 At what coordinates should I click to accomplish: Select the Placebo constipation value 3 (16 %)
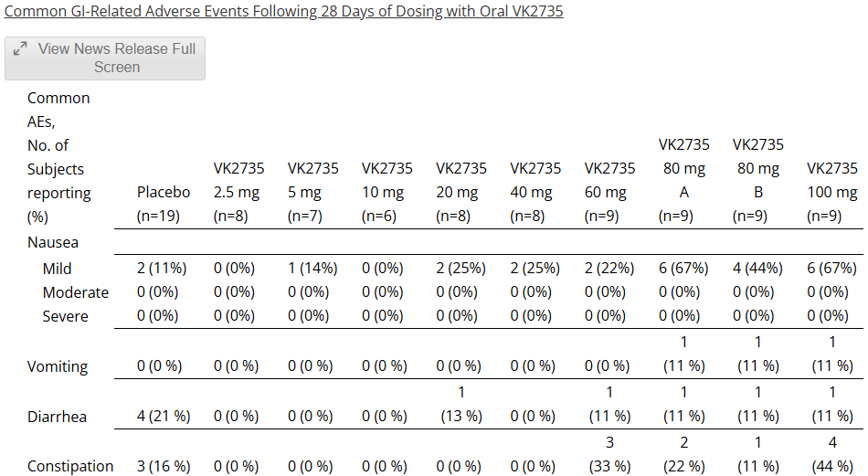[164, 466]
